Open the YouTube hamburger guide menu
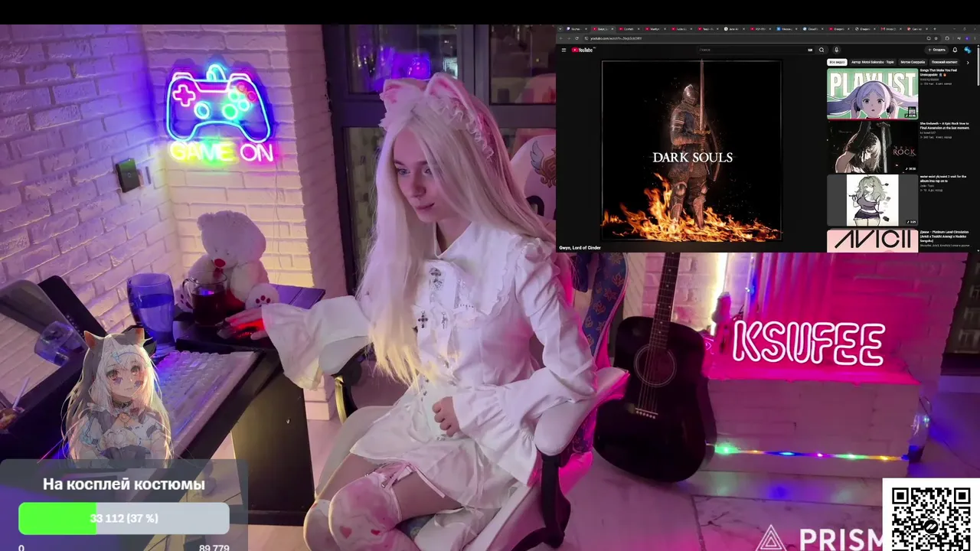 point(563,50)
